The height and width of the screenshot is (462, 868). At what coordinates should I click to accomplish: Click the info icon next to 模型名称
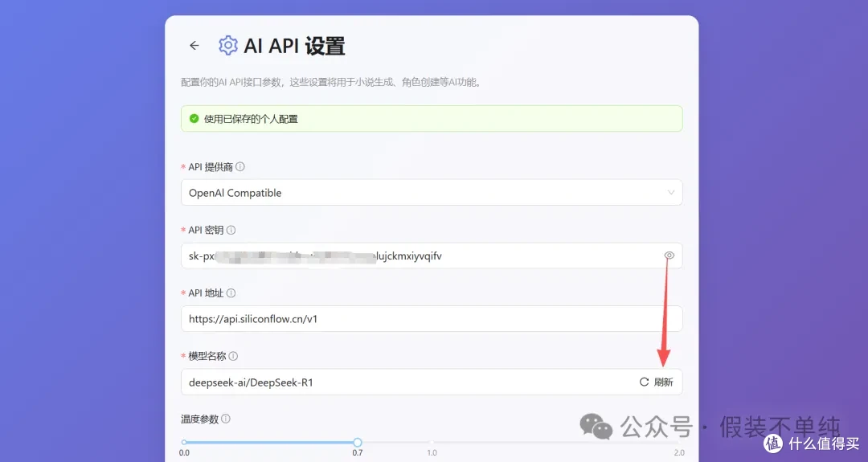233,356
